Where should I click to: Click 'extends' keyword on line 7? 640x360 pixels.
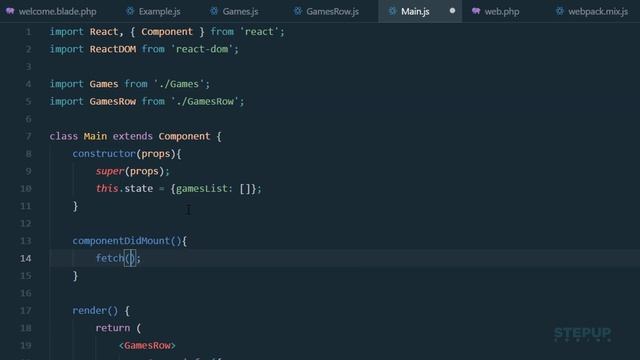pos(133,136)
